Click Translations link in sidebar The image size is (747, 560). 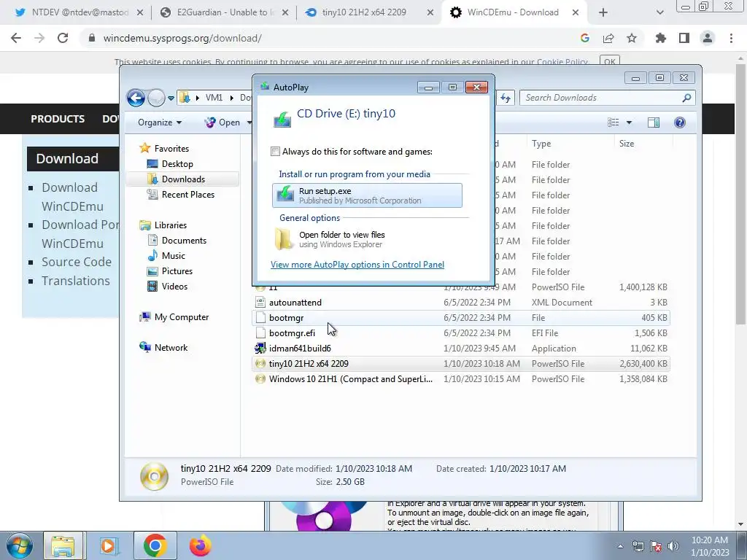point(76,281)
